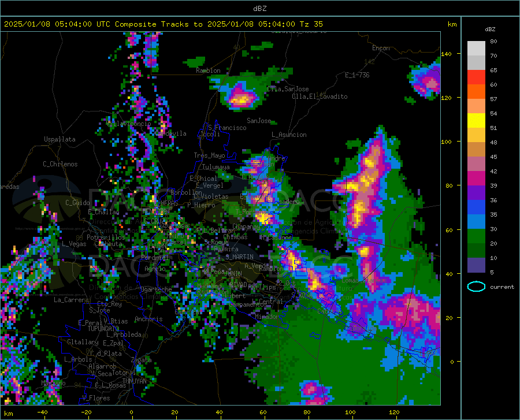Click the 'Encon' map label
The width and height of the screenshot is (520, 420).
click(x=381, y=48)
